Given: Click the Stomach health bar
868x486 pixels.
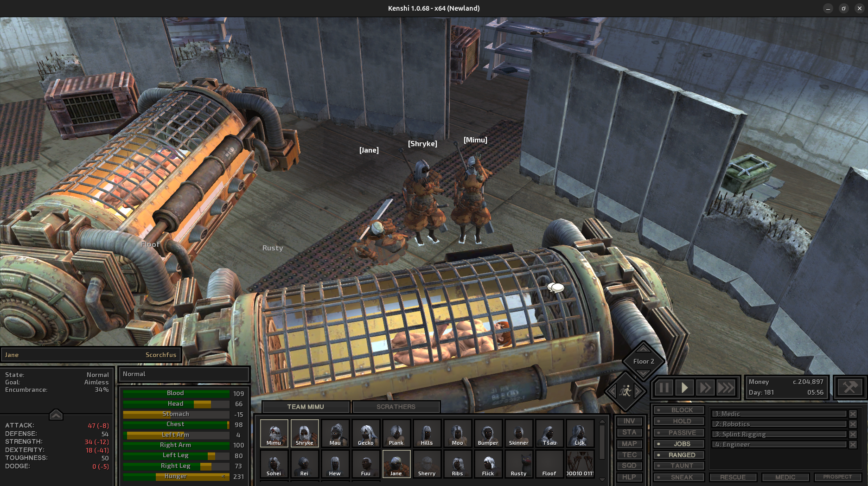Looking at the screenshot, I should (176, 414).
